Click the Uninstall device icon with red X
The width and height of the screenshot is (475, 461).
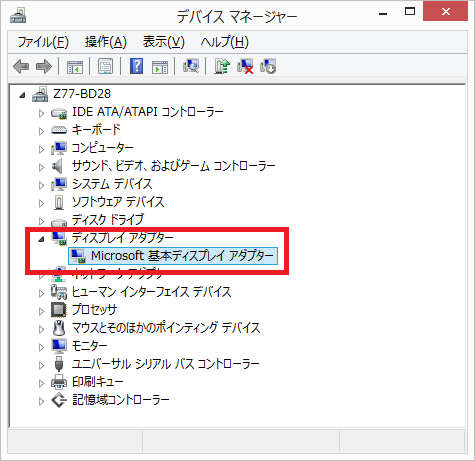(245, 66)
